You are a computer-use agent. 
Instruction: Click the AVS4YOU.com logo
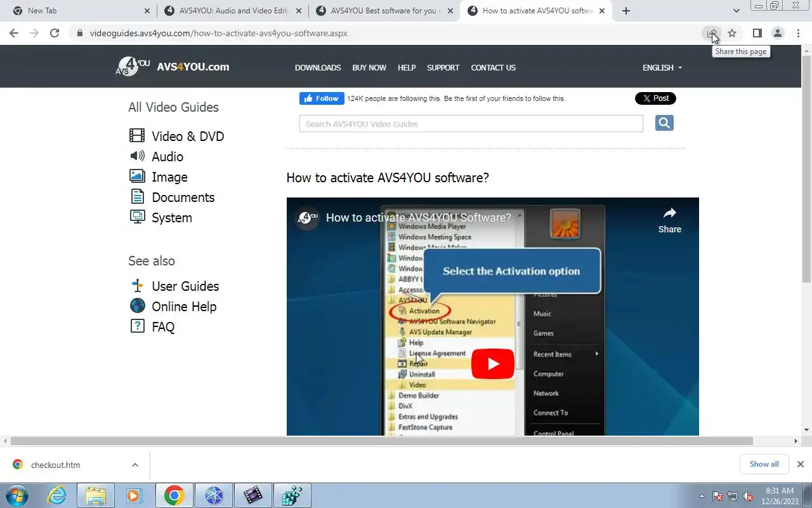point(173,67)
